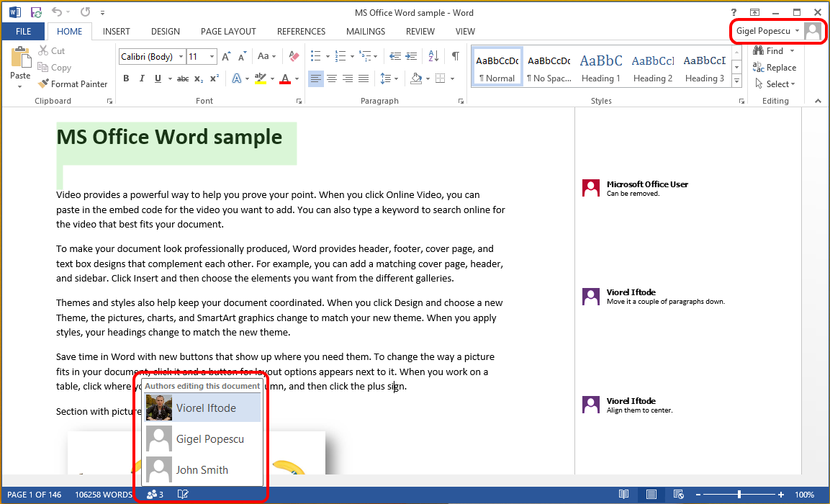Apply the No Spacing style
The image size is (830, 504).
click(549, 67)
